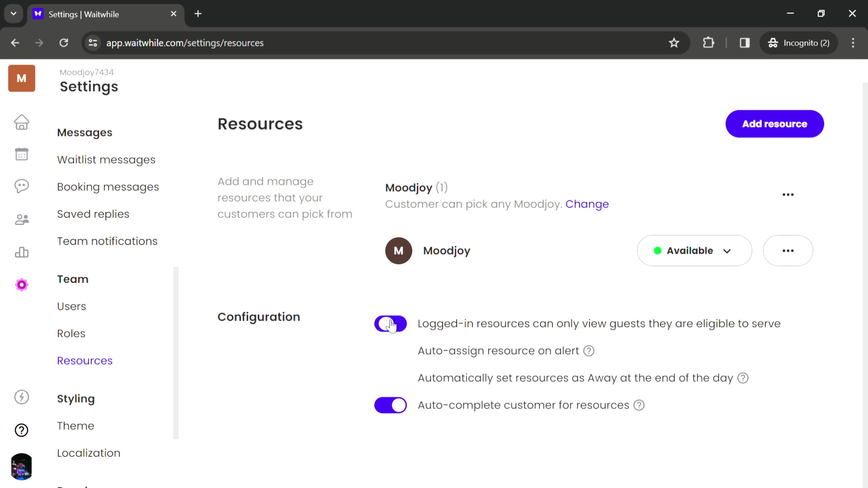Open more options button beside Available status
868x488 pixels.
point(788,251)
